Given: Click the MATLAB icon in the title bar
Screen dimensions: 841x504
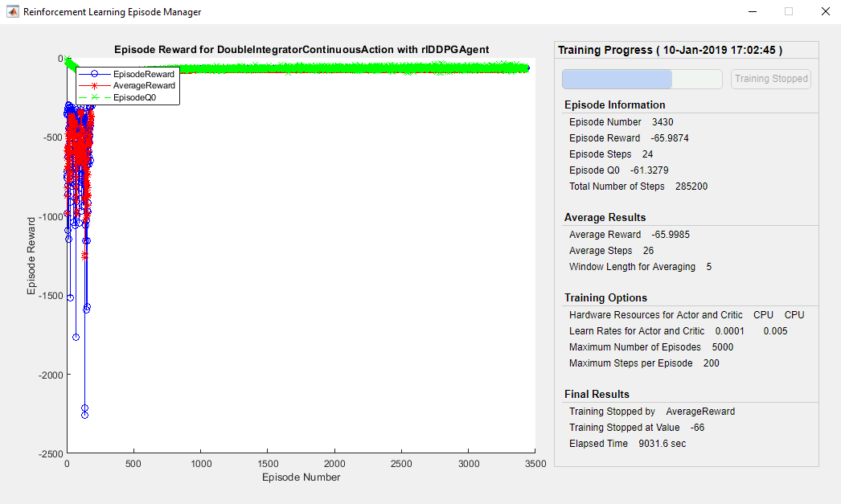Looking at the screenshot, I should pos(12,11).
